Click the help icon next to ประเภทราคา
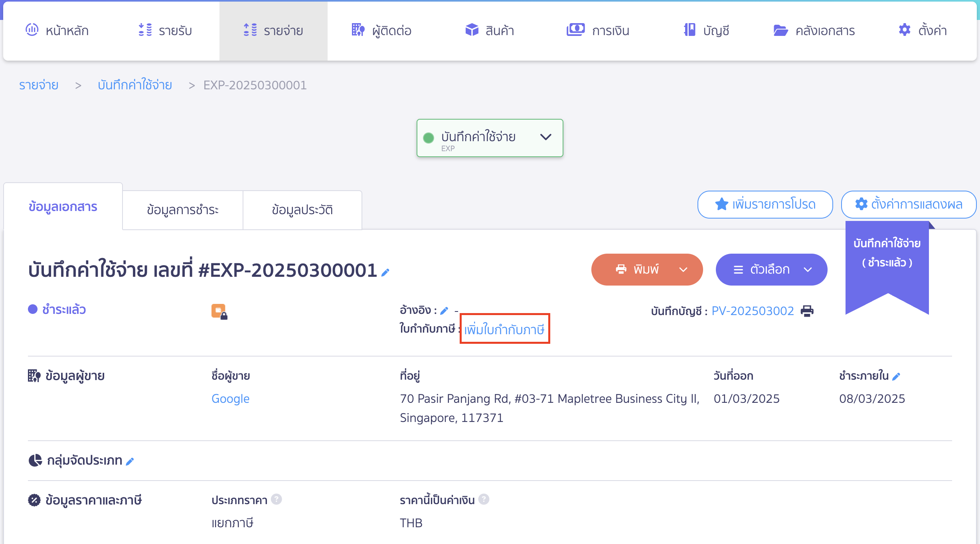 (276, 499)
